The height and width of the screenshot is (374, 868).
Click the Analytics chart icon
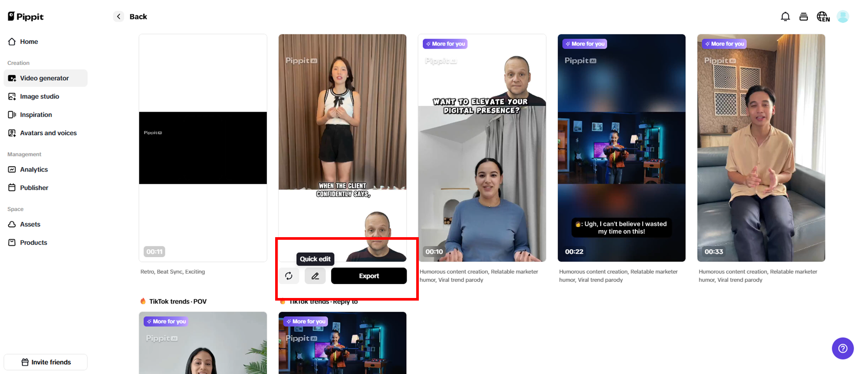pyautogui.click(x=12, y=169)
